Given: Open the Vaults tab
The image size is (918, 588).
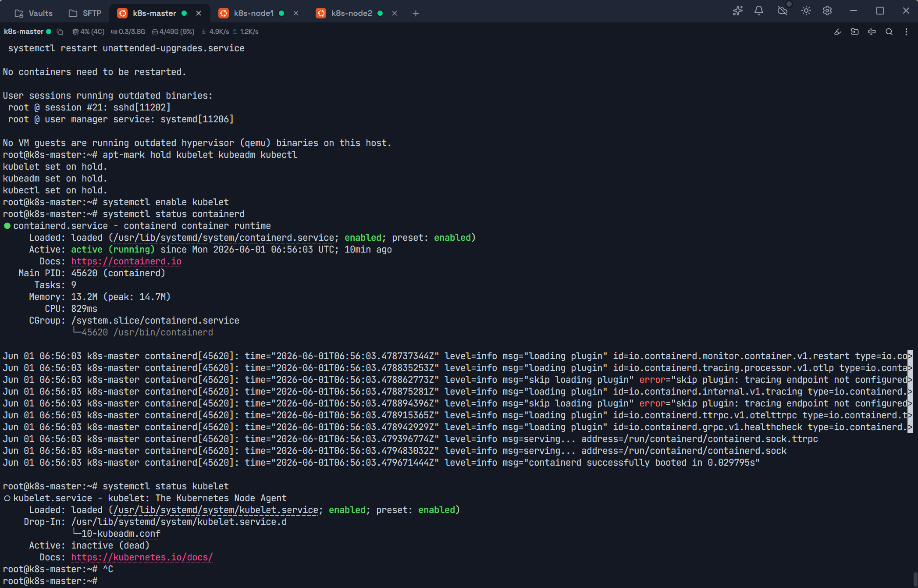Looking at the screenshot, I should [33, 13].
